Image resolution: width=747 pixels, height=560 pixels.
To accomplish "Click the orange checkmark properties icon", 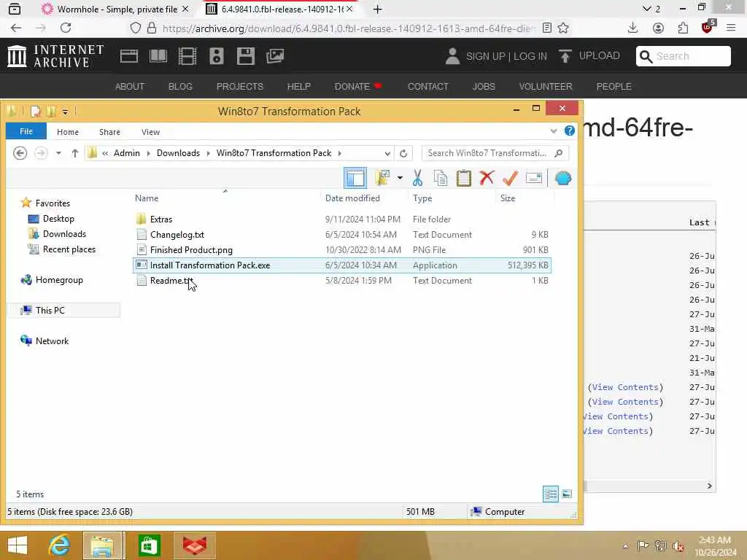I will 510,178.
